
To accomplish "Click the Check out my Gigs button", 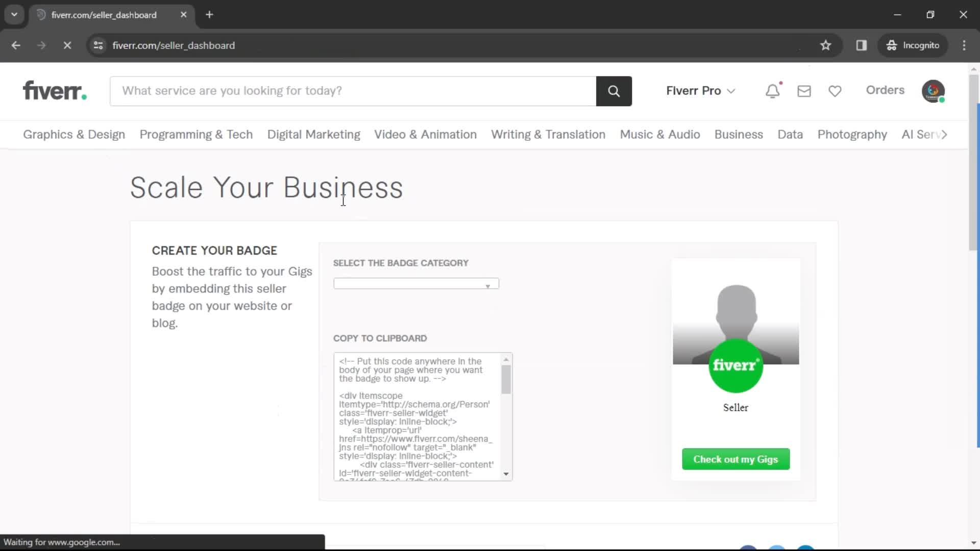I will [735, 459].
